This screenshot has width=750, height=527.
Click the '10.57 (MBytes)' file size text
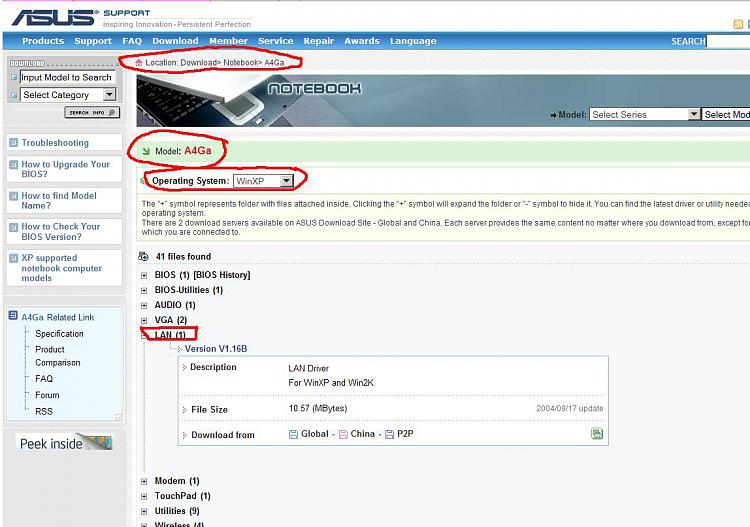click(318, 408)
